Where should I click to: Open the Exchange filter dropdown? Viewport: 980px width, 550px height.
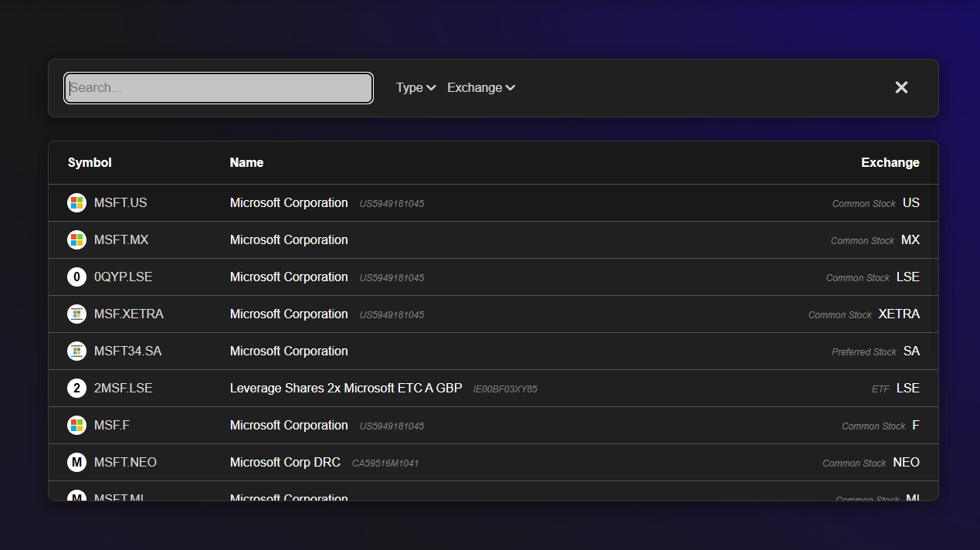[481, 87]
